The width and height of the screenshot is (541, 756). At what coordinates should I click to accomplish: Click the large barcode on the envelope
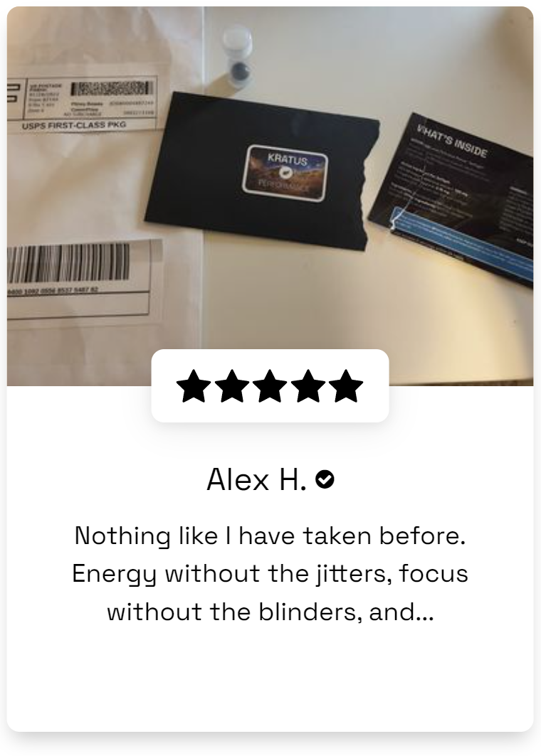point(68,263)
